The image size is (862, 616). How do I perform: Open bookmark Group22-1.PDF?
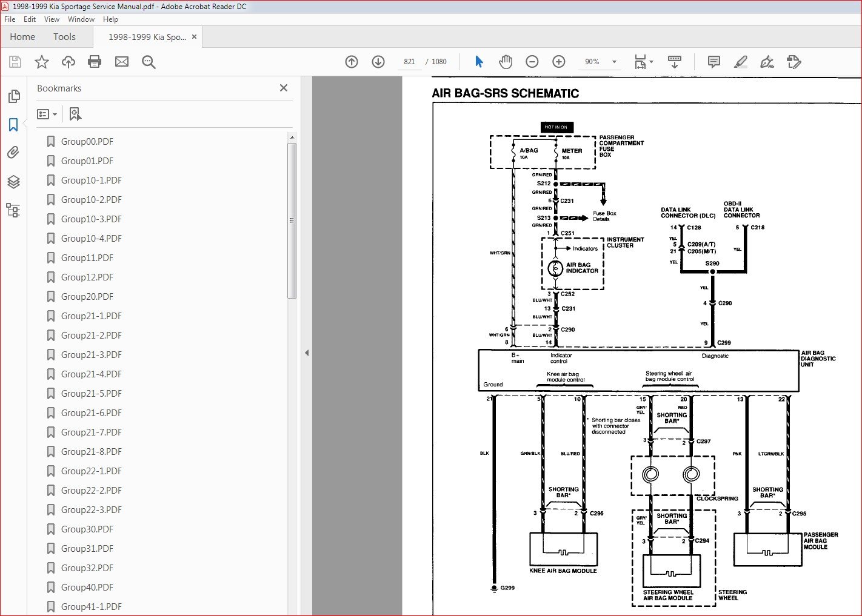92,471
